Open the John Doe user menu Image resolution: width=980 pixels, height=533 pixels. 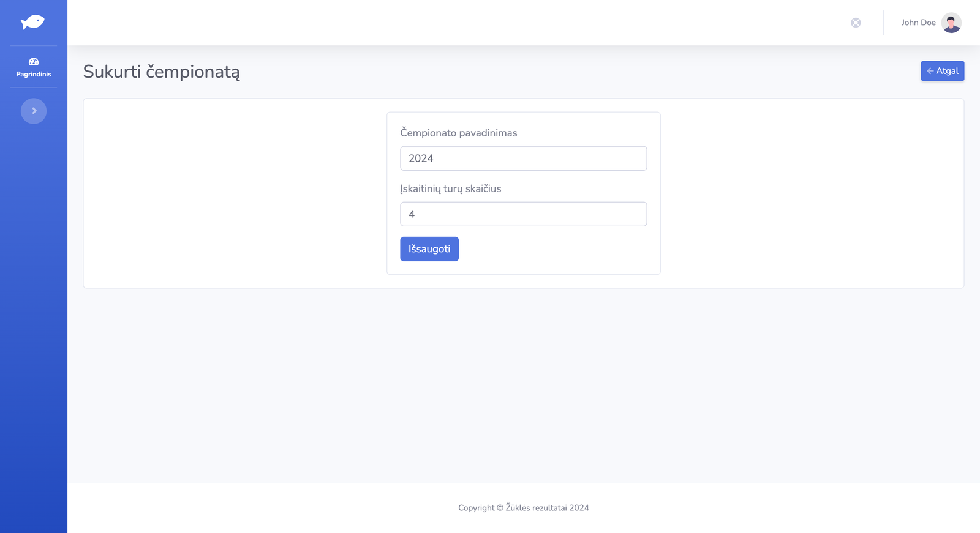pos(918,23)
